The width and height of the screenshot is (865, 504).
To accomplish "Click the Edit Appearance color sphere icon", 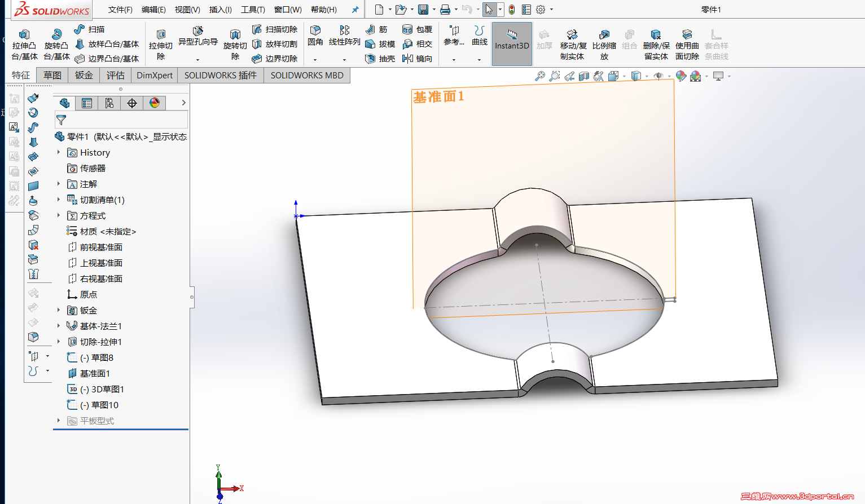I will point(681,76).
